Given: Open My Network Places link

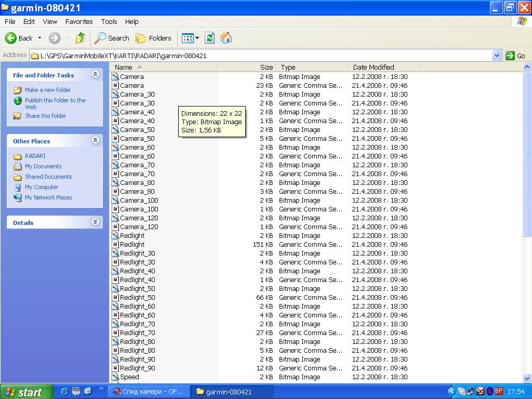Looking at the screenshot, I should (48, 197).
